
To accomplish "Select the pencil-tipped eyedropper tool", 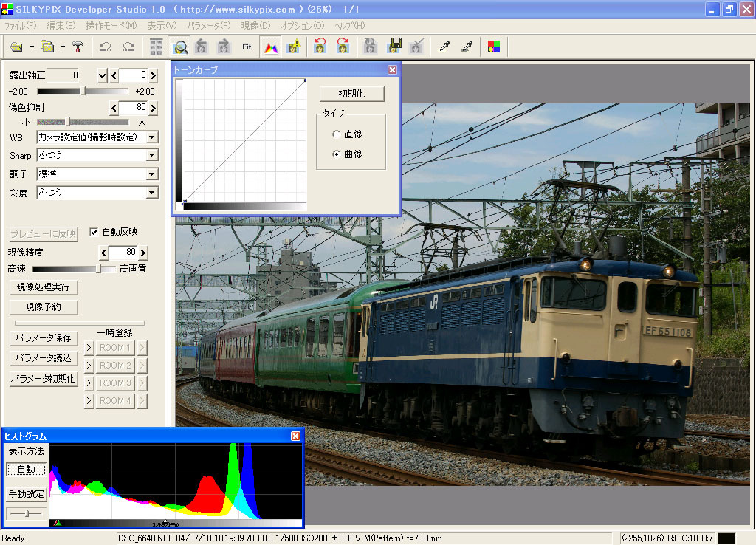I will pyautogui.click(x=467, y=47).
